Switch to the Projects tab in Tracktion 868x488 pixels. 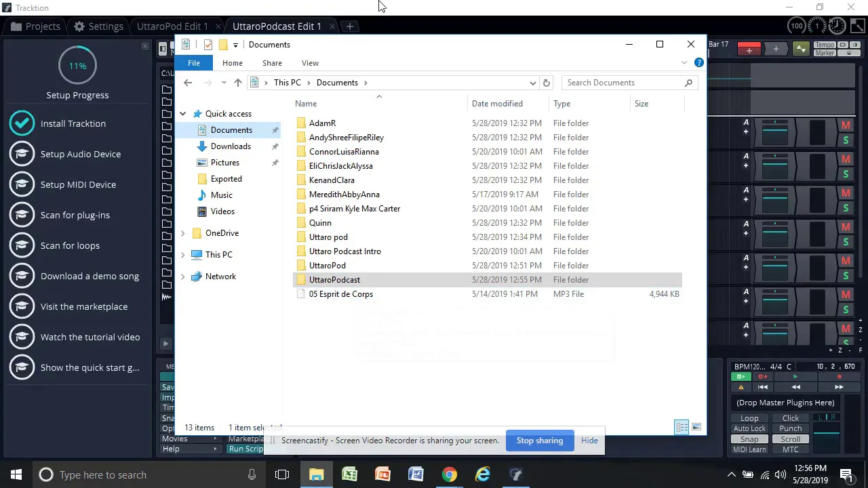[35, 26]
